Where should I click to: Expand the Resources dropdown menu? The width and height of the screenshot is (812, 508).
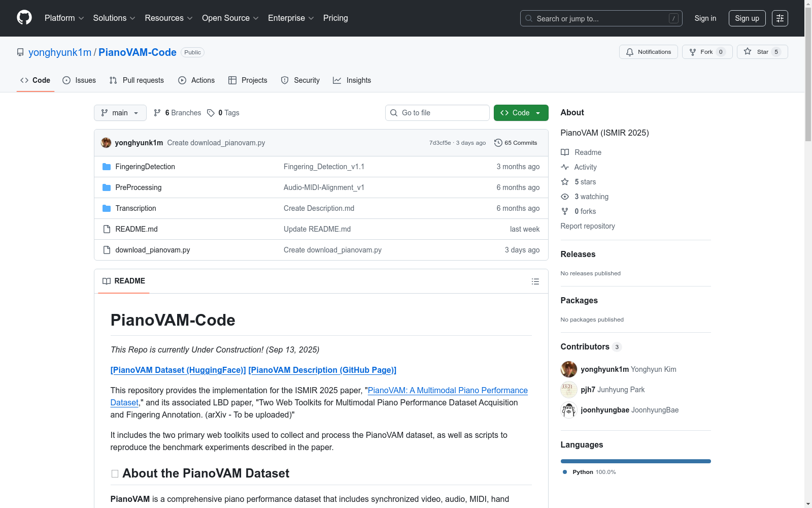coord(169,18)
